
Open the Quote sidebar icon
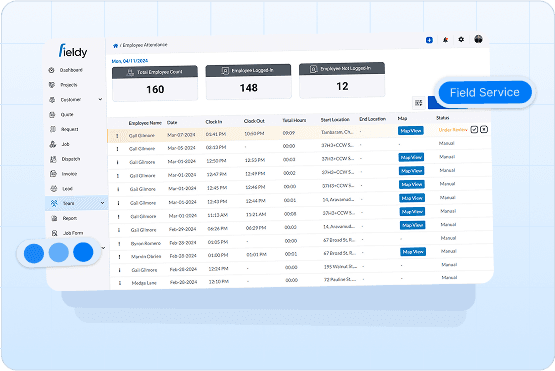click(52, 115)
